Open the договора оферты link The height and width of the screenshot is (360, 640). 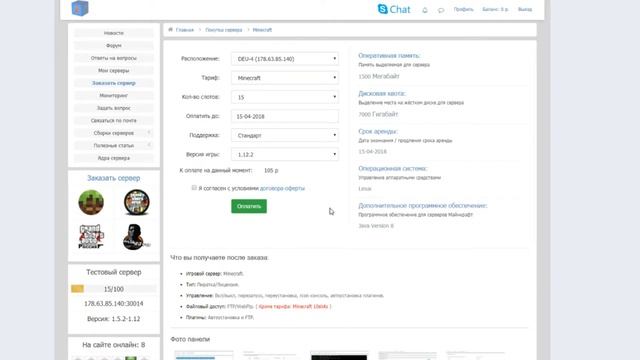[282, 188]
